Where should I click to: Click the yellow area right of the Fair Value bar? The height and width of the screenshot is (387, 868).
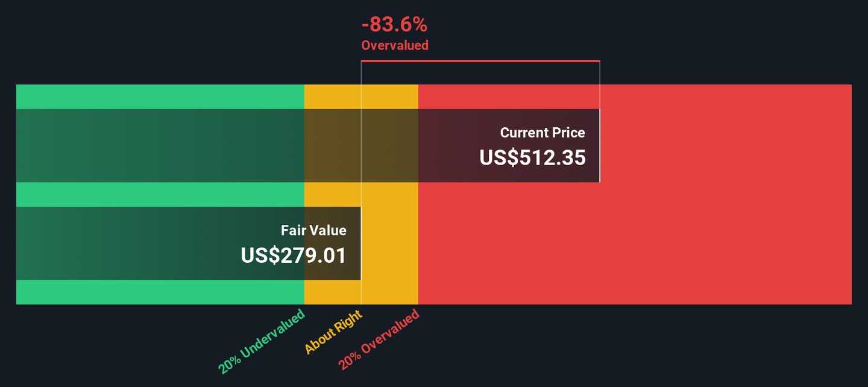pyautogui.click(x=389, y=243)
